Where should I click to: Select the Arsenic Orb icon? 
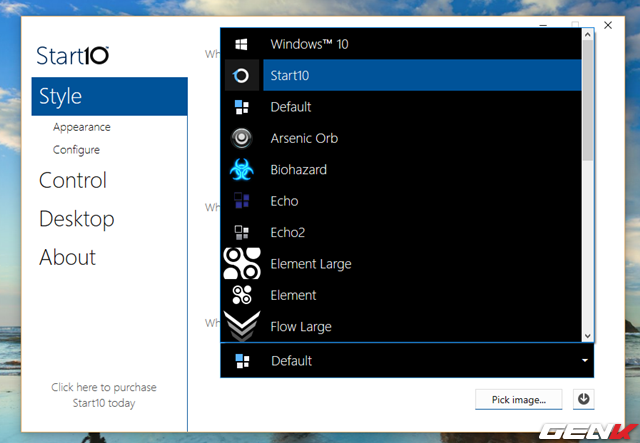[x=241, y=138]
